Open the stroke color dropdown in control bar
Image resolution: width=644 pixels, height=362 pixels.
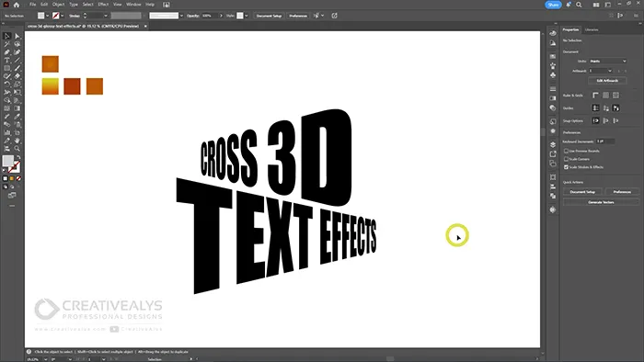click(62, 16)
